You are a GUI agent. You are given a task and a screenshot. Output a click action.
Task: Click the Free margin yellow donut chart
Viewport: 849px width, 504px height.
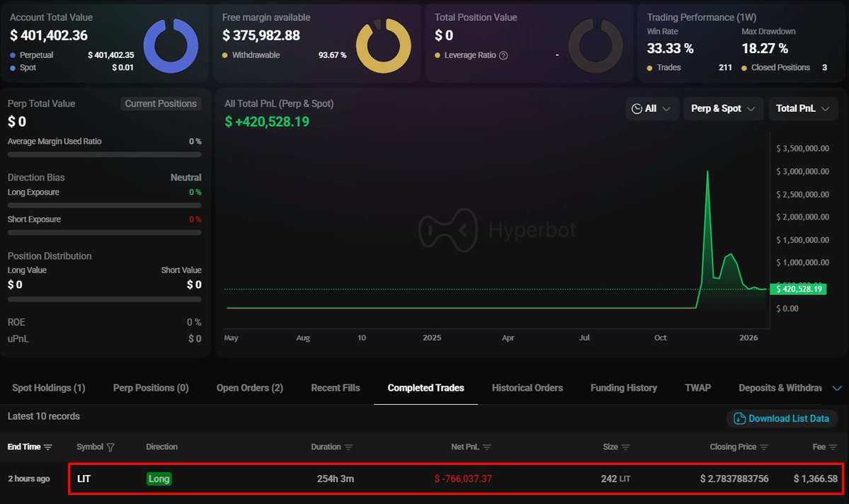click(x=383, y=45)
